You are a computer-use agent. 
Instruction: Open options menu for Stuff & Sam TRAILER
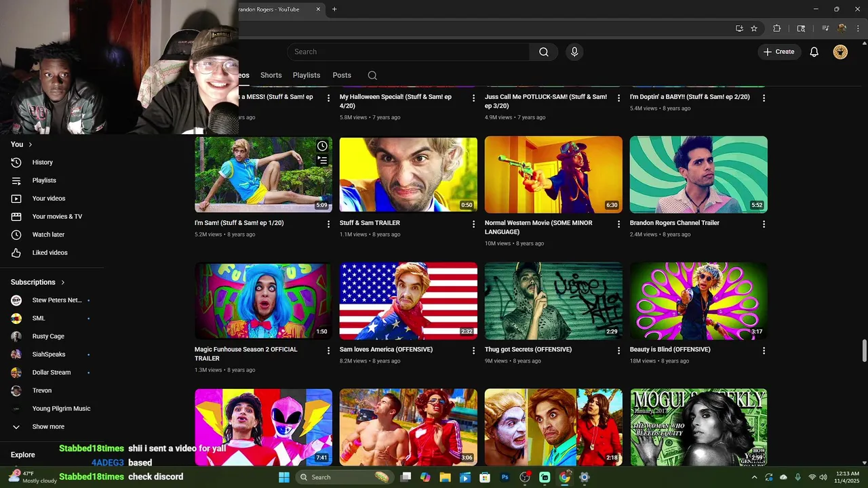pyautogui.click(x=474, y=224)
